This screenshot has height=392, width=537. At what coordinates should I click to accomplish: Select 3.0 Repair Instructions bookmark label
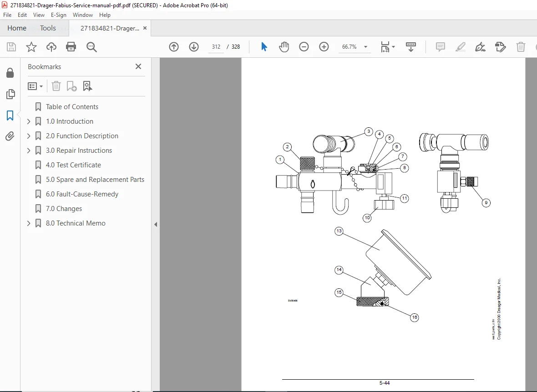(79, 150)
